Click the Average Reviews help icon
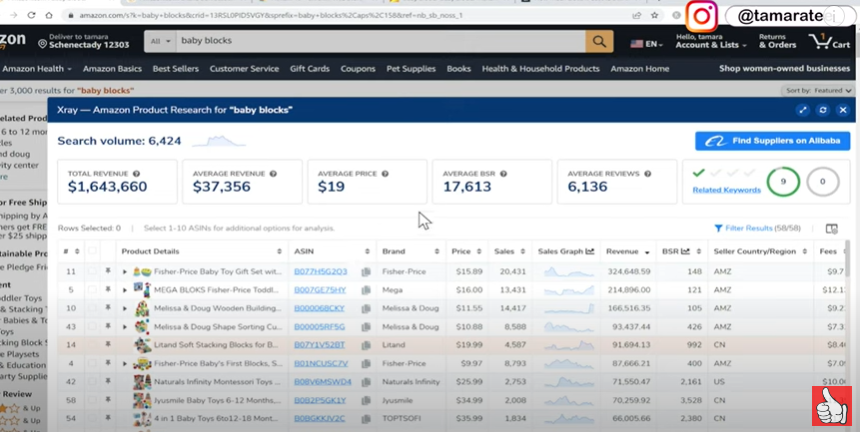The height and width of the screenshot is (432, 860). (648, 174)
